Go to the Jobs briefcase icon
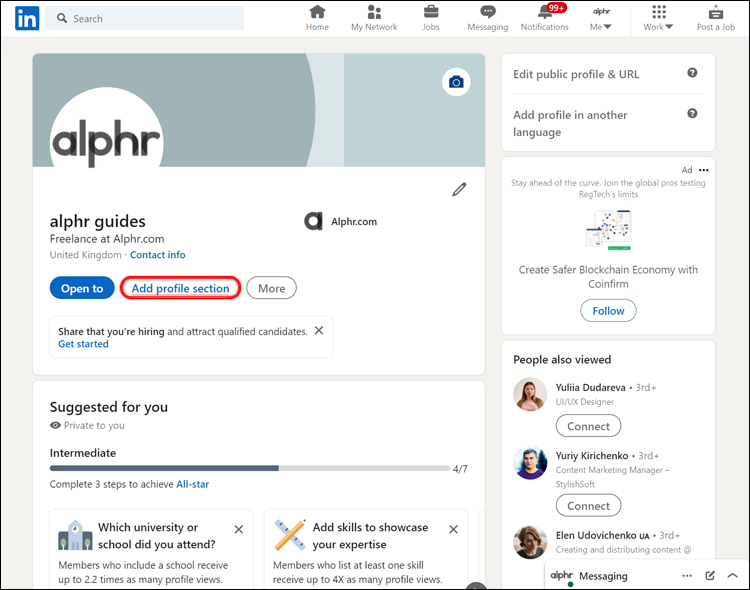The image size is (750, 590). pyautogui.click(x=430, y=11)
